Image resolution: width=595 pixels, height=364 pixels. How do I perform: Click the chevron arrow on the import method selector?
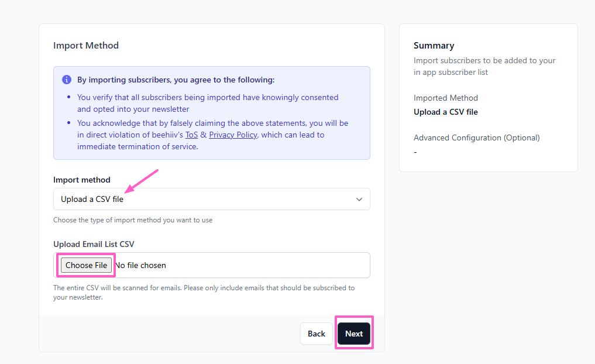359,199
